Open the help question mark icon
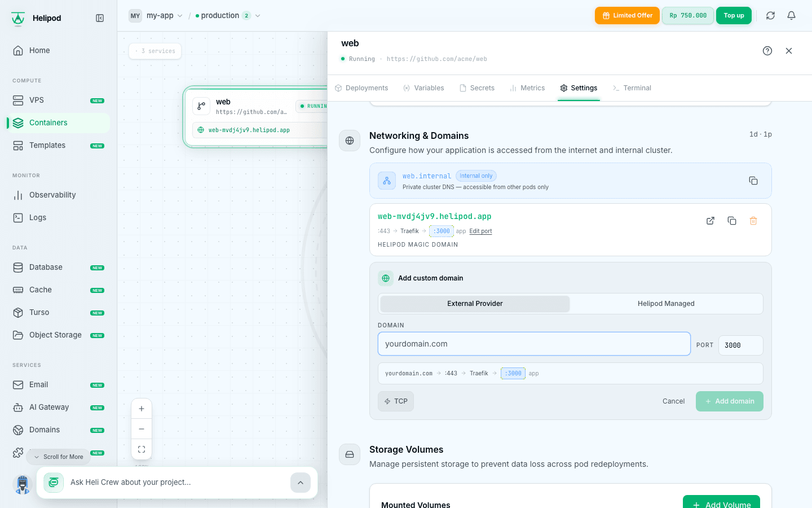The height and width of the screenshot is (508, 812). point(767,51)
